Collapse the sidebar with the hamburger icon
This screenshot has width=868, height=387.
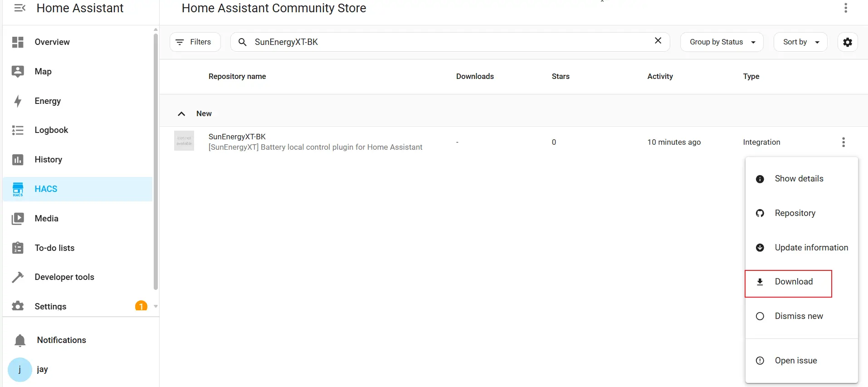(20, 8)
